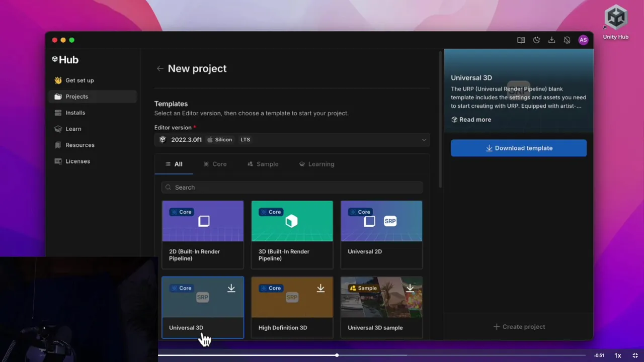Viewport: 644px width, 362px height.
Task: Expand the Editor version dropdown
Action: tap(292, 140)
